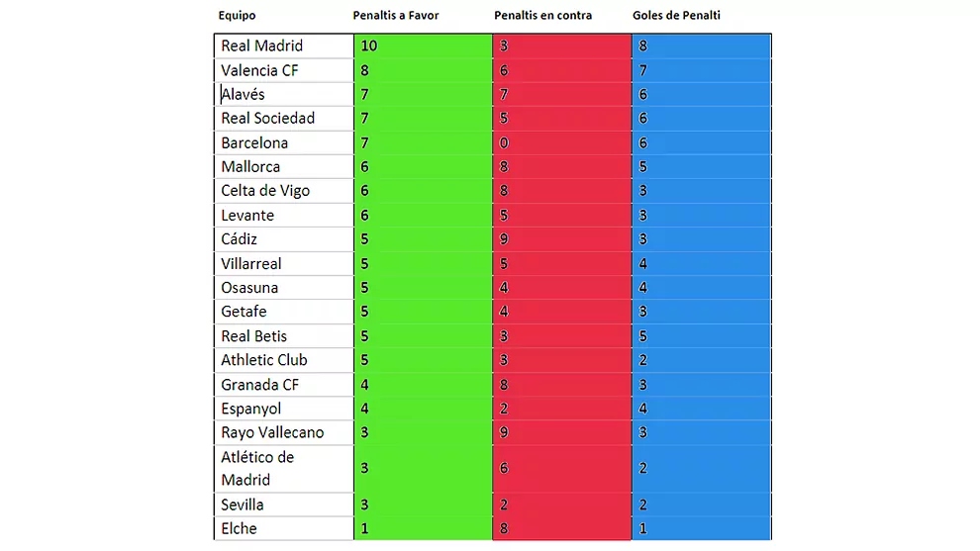Select the Real Sociedad team cell
The width and height of the screenshot is (980, 551).
tap(283, 119)
